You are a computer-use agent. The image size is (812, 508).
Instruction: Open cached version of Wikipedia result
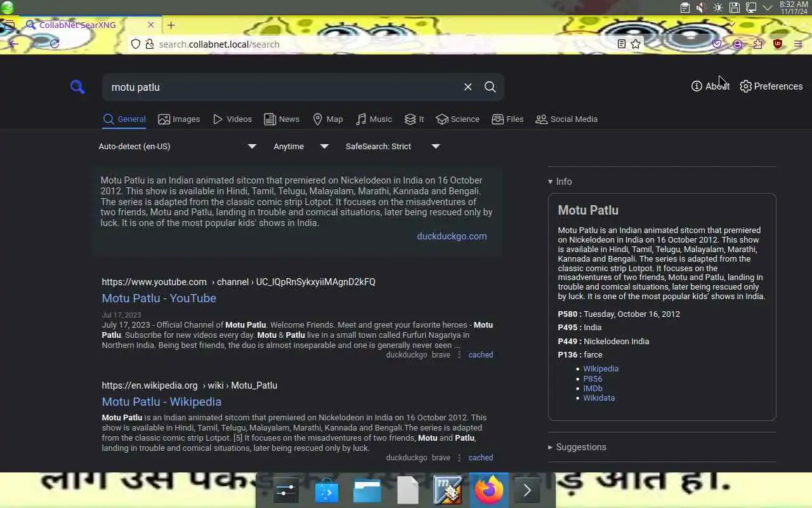[x=481, y=458]
